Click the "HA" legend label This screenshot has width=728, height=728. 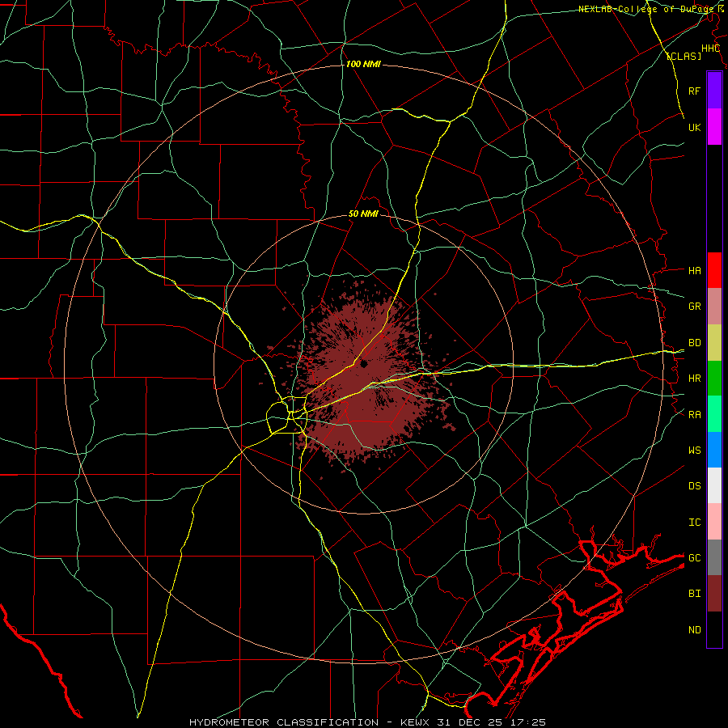coord(694,270)
